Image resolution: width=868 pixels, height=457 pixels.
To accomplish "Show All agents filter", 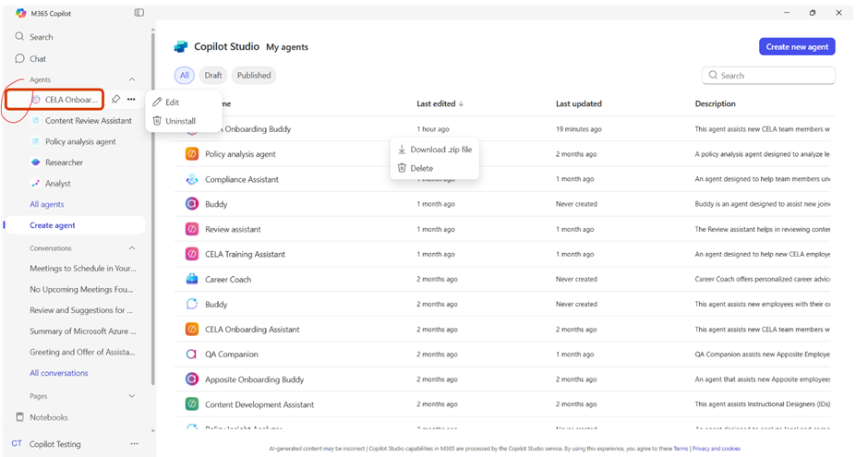I will (x=185, y=76).
